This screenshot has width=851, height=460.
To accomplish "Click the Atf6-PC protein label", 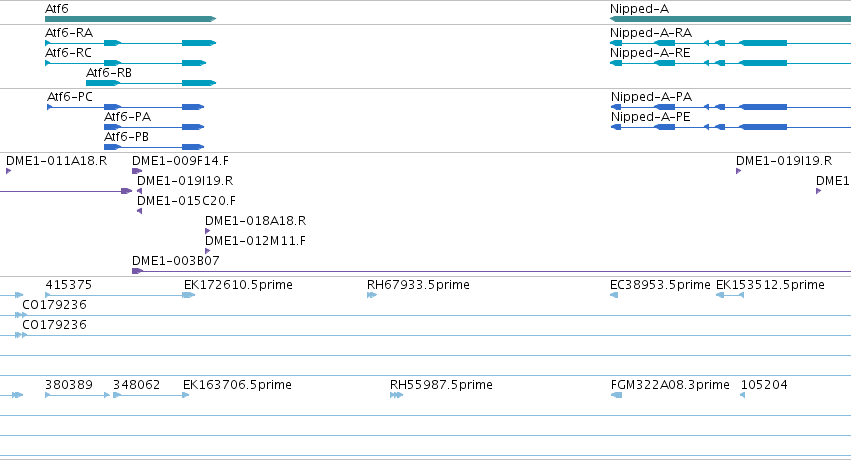I will pyautogui.click(x=70, y=97).
